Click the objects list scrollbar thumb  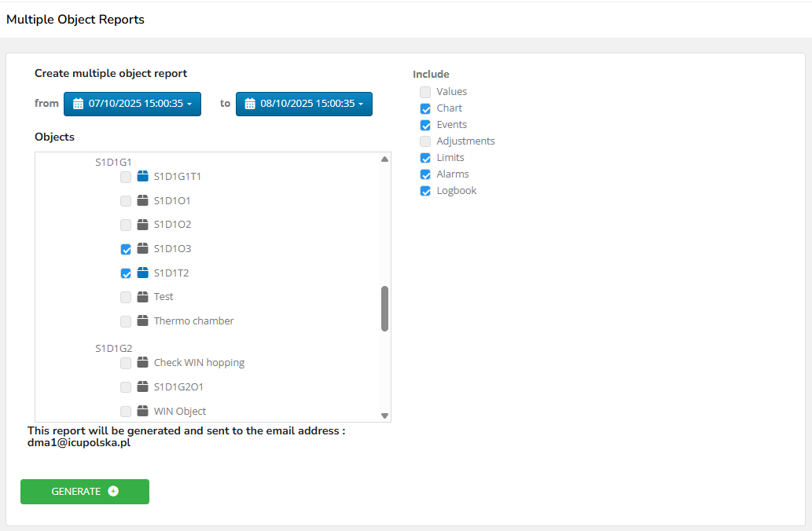(384, 308)
